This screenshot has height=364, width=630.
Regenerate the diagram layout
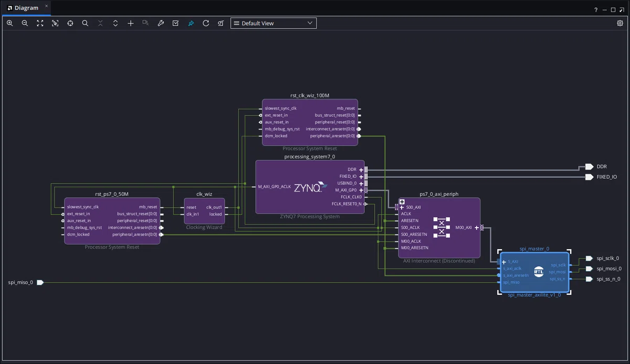[206, 23]
